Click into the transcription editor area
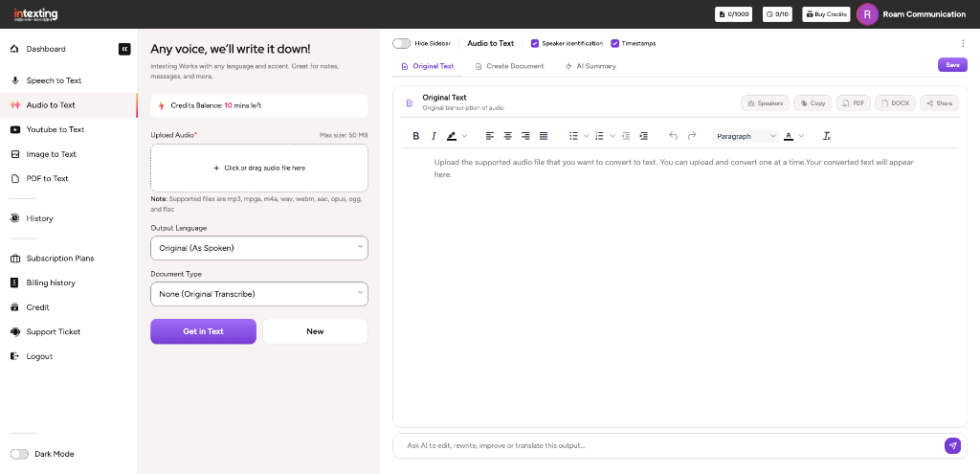Image resolution: width=980 pixels, height=474 pixels. point(680,284)
